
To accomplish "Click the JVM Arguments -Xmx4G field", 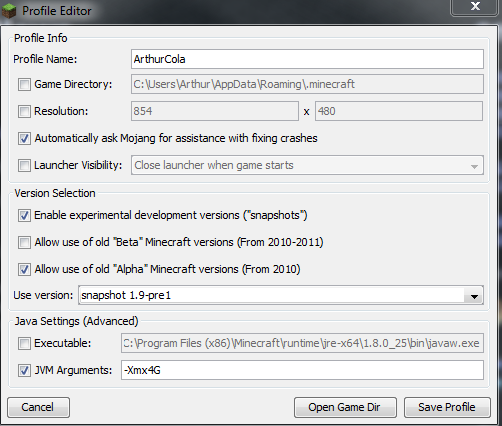I will (x=302, y=370).
